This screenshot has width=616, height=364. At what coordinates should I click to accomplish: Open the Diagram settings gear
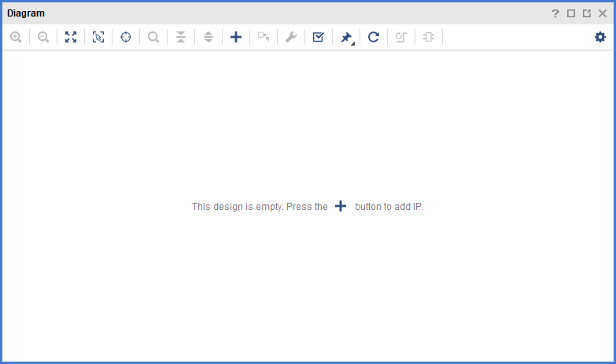click(x=600, y=37)
